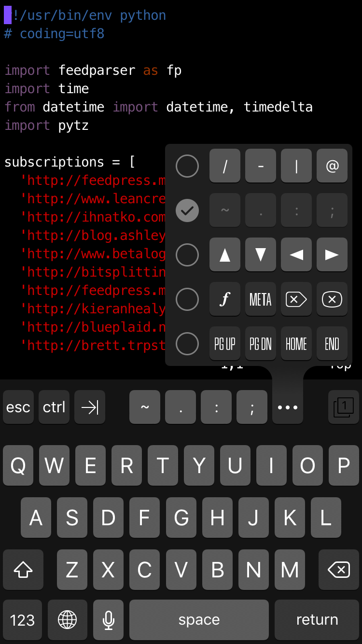The image size is (362, 644).
Task: Tap the rounded backspace key in popup
Action: point(332,299)
